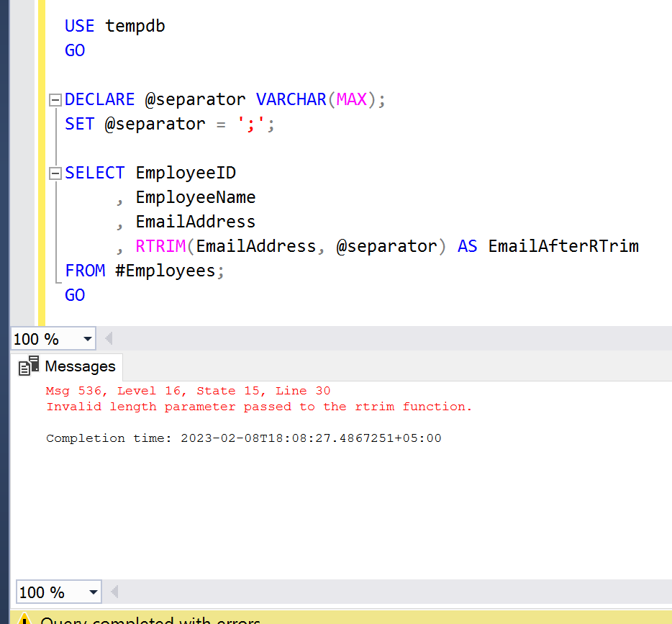
Task: Click the EmailAfterRTrim column alias
Action: coord(563,246)
